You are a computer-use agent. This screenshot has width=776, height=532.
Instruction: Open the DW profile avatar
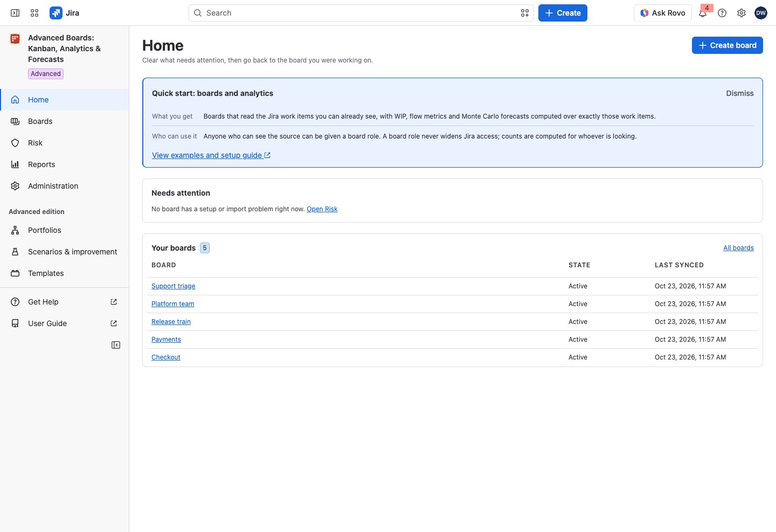[761, 13]
